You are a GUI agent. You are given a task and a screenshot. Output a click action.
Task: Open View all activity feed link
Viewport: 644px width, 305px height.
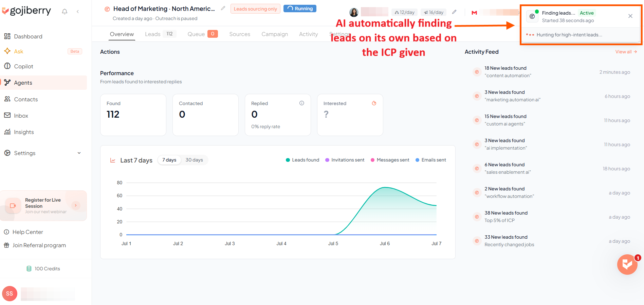click(x=626, y=52)
